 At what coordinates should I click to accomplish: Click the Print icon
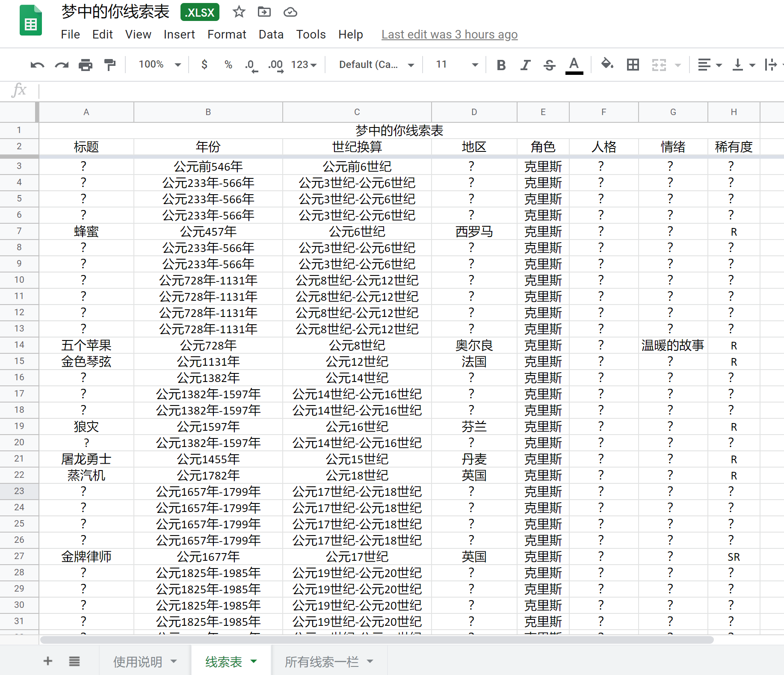click(x=86, y=65)
